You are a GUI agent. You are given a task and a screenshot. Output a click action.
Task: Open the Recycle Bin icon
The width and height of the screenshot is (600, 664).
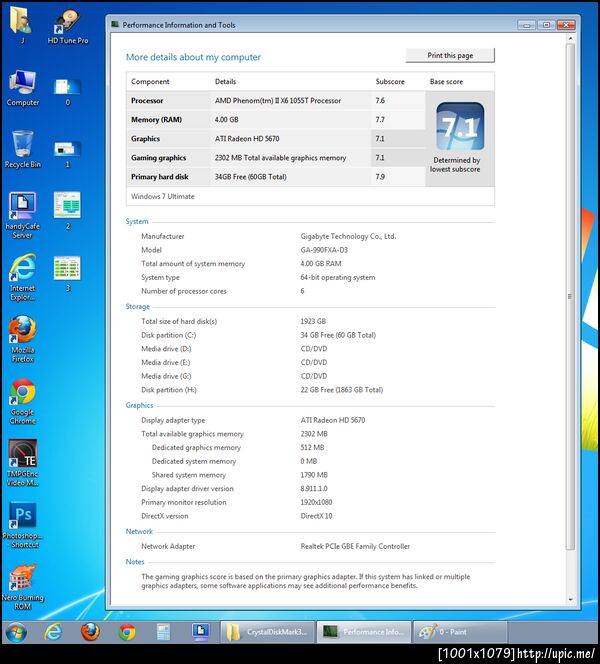click(x=22, y=149)
